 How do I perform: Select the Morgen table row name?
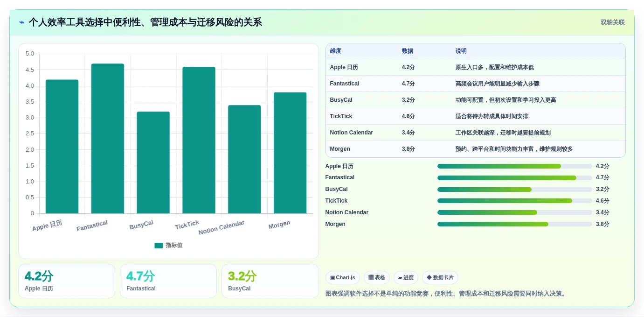[340, 149]
